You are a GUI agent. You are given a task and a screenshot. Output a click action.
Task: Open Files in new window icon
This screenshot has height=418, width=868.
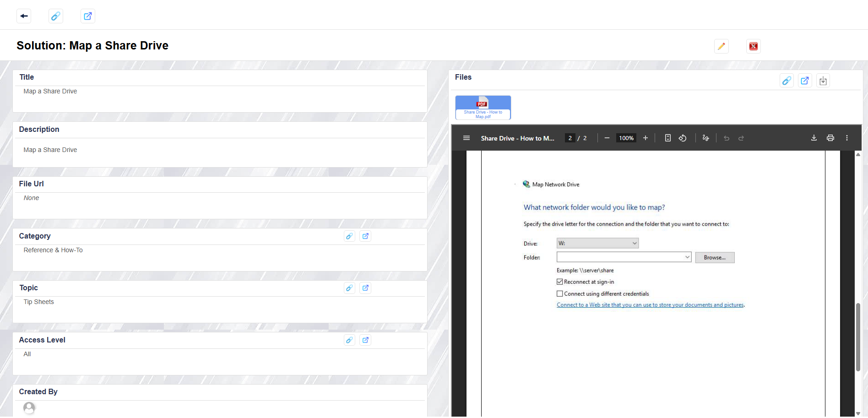[804, 81]
